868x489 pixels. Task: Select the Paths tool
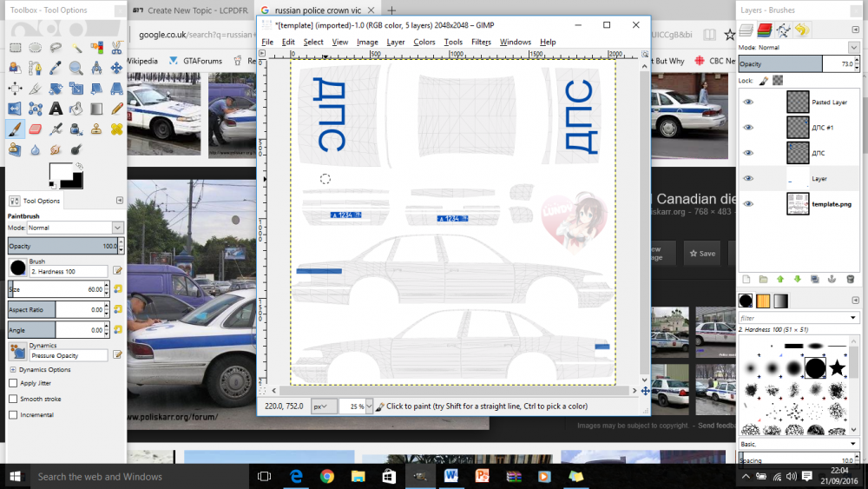(x=36, y=68)
